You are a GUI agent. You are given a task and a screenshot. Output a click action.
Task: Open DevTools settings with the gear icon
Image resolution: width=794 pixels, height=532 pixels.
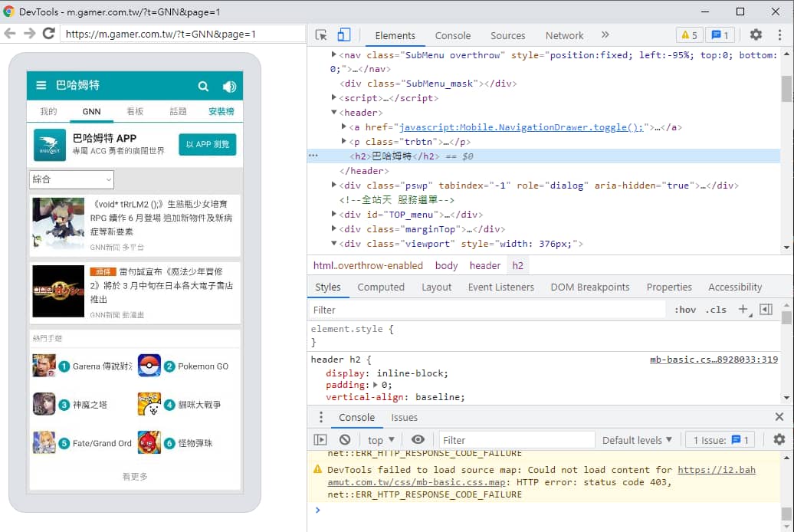pyautogui.click(x=756, y=34)
